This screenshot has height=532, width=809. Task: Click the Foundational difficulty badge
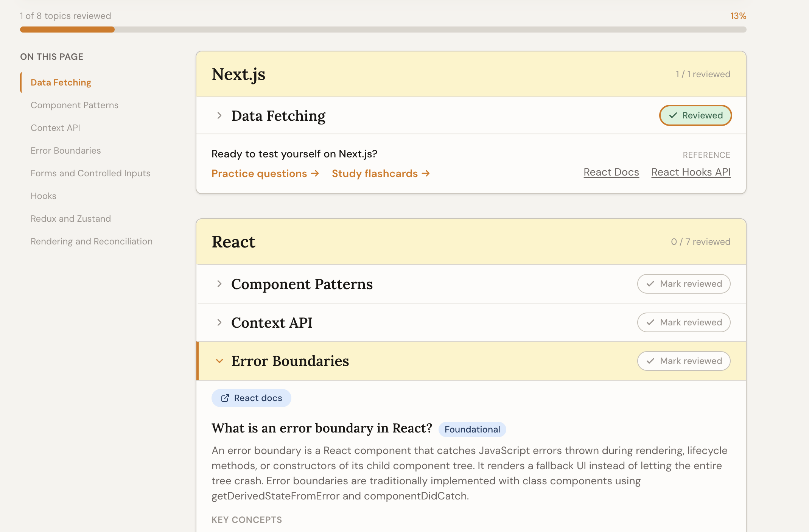coord(472,429)
